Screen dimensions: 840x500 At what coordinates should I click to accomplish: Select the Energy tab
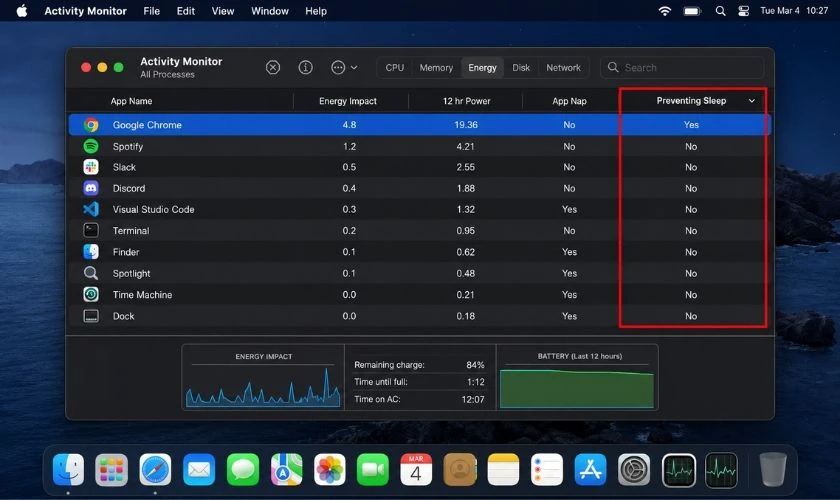pos(482,68)
